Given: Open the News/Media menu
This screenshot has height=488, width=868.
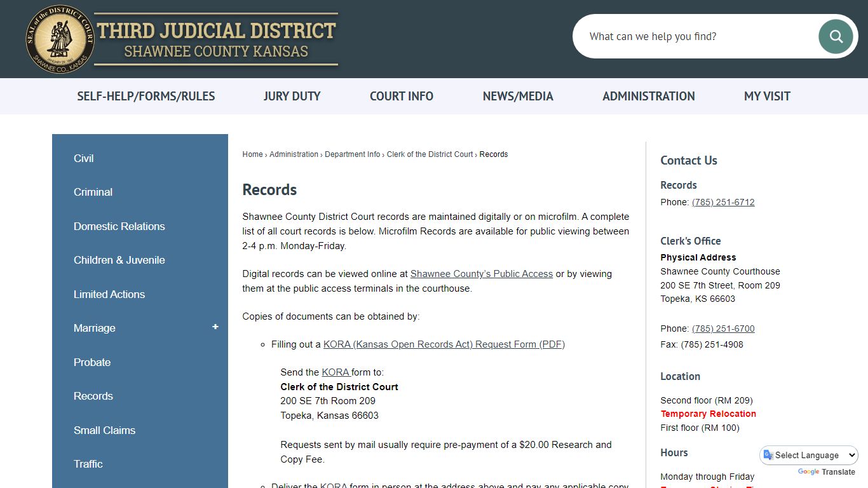Looking at the screenshot, I should click(x=518, y=97).
